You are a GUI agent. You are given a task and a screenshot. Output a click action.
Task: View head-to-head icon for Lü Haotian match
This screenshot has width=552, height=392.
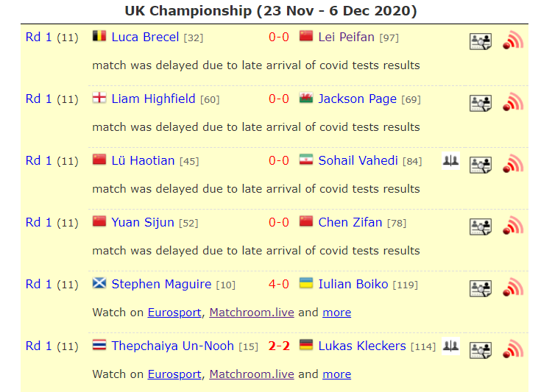point(450,161)
